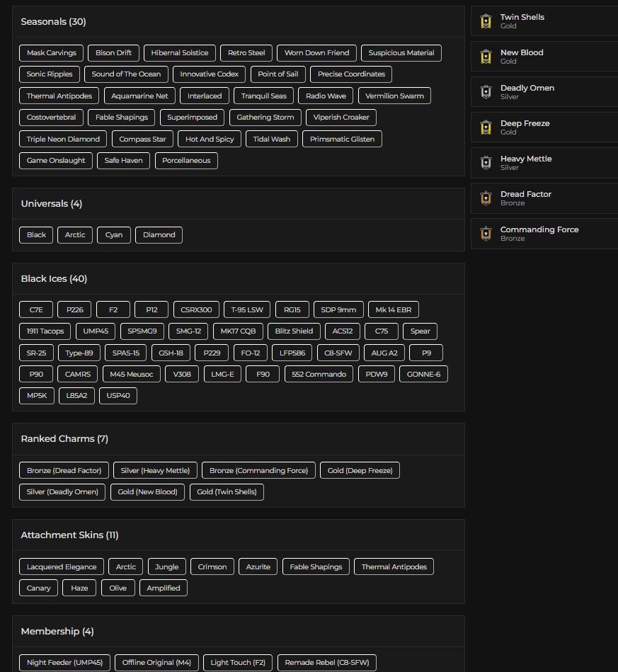Select the Precise Coordinates tag
Image resolution: width=618 pixels, height=672 pixels.
351,74
